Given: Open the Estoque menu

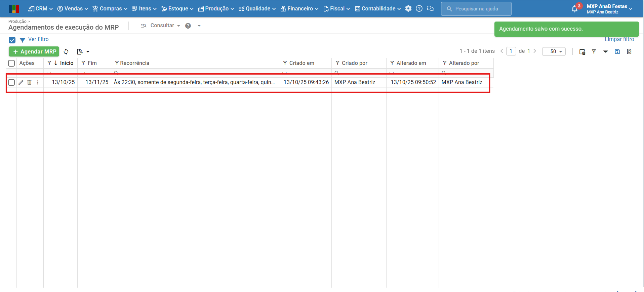Looking at the screenshot, I should pyautogui.click(x=177, y=9).
